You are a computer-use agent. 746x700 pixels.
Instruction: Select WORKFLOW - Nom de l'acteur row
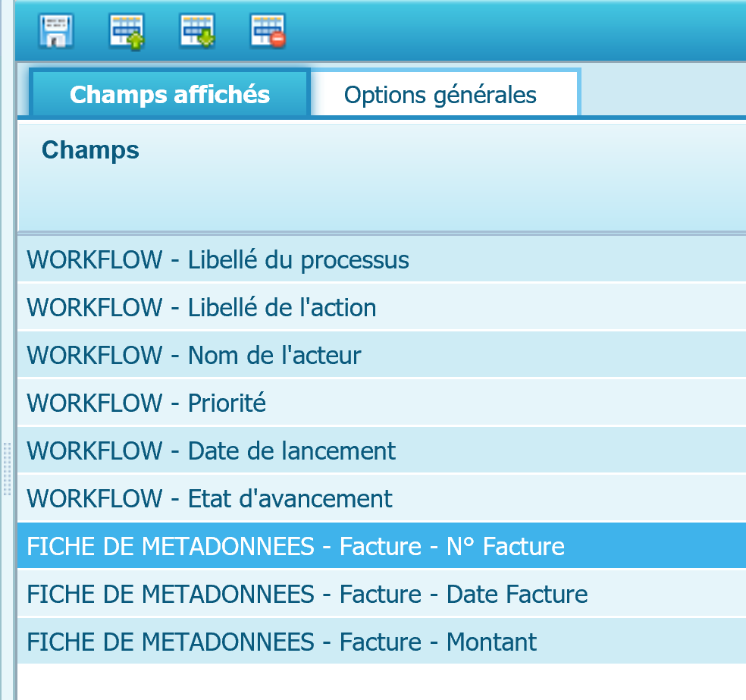click(x=194, y=355)
